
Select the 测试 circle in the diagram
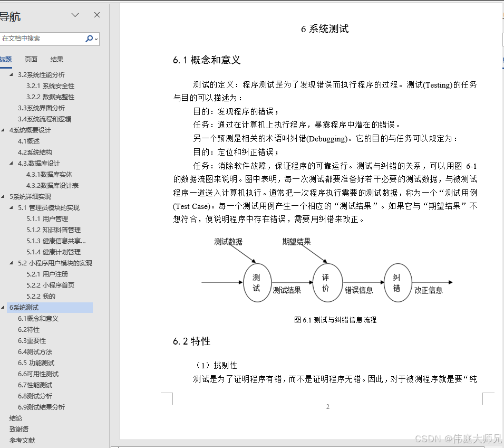(257, 283)
